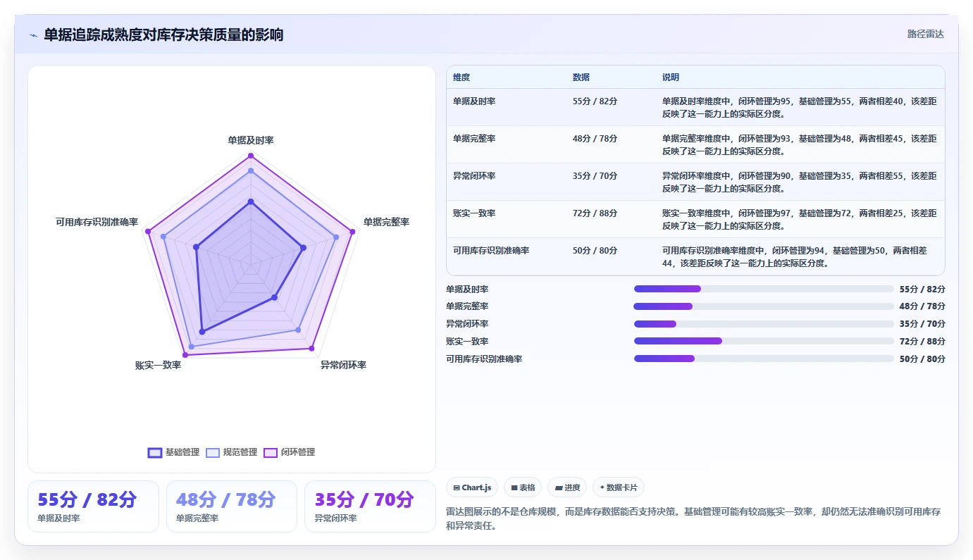Screen dimensions: 973x560
Task: Select the 可用库存识别准确率 table row name
Action: (491, 251)
